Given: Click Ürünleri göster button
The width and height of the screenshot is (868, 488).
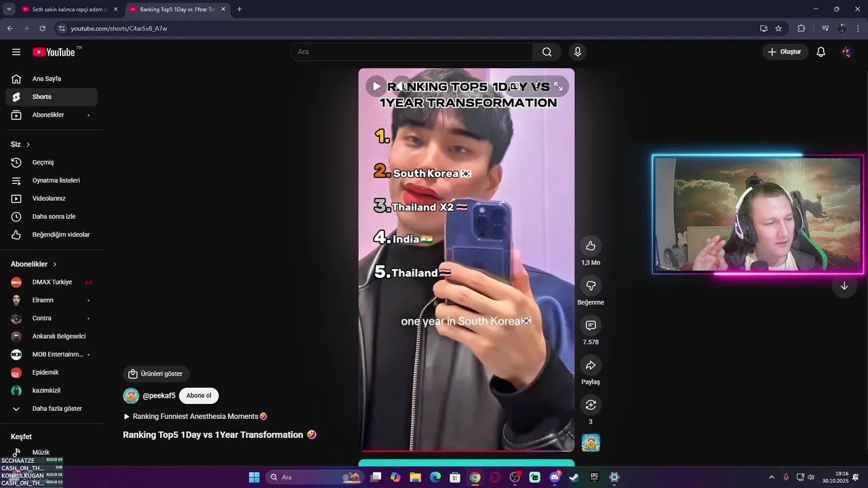Looking at the screenshot, I should click(x=156, y=373).
